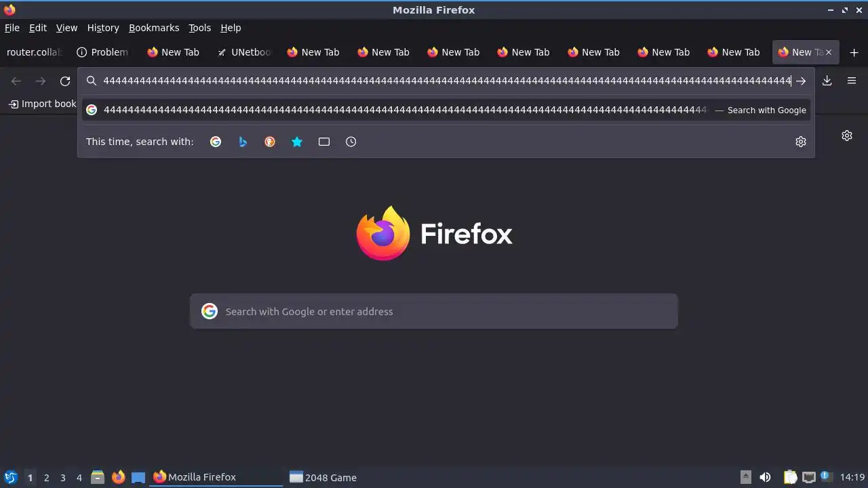Search with Google one-off icon
Screen dimensions: 868x488
tap(216, 142)
